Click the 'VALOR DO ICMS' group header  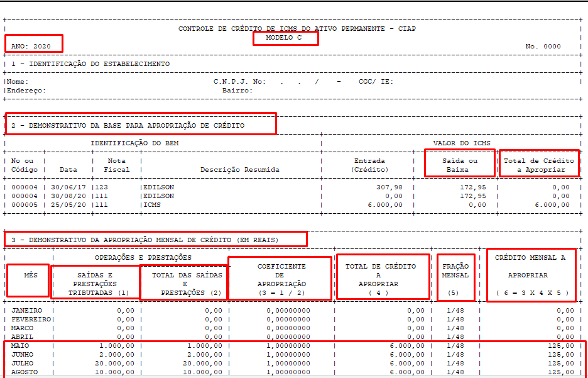tap(462, 143)
